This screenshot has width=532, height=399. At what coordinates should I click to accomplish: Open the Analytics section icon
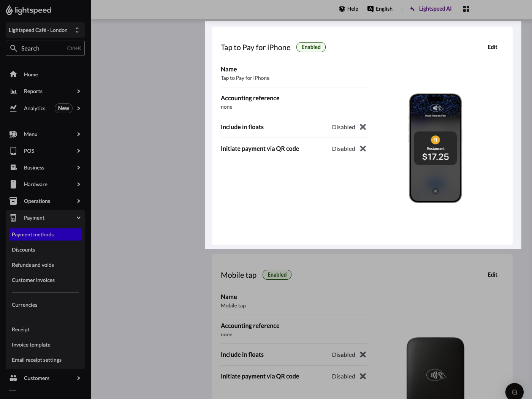click(x=13, y=108)
